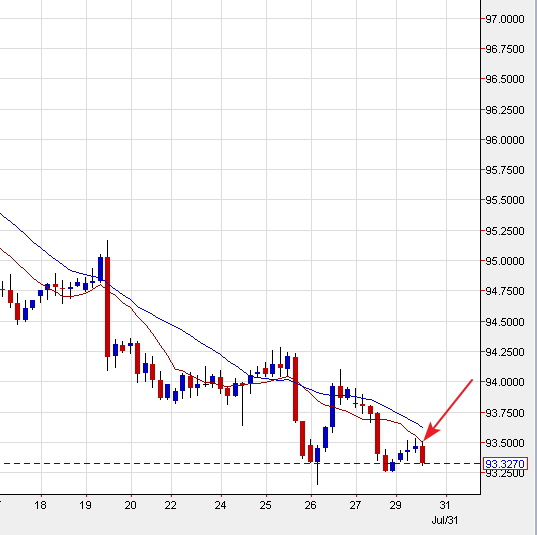The image size is (537, 535).
Task: Click the 96.7500 price axis label
Action: (x=505, y=49)
